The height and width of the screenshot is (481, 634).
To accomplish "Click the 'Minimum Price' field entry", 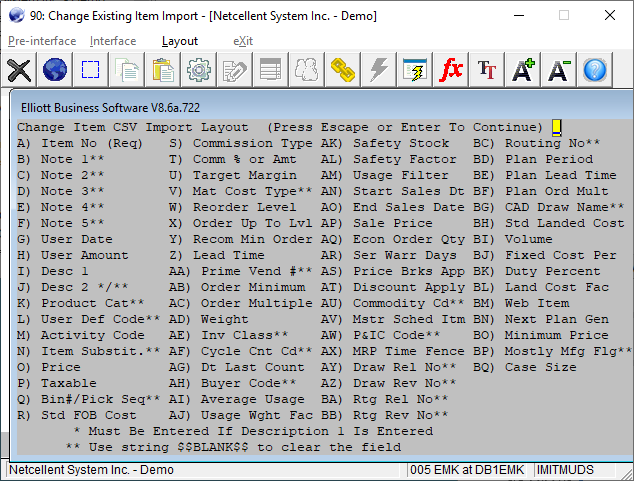I will pos(541,335).
